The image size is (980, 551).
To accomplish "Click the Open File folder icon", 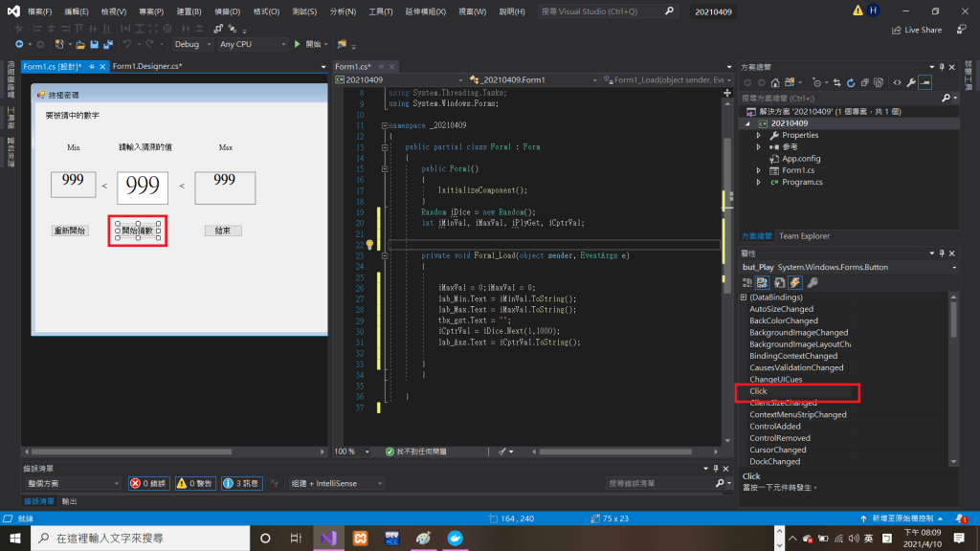I will point(80,44).
